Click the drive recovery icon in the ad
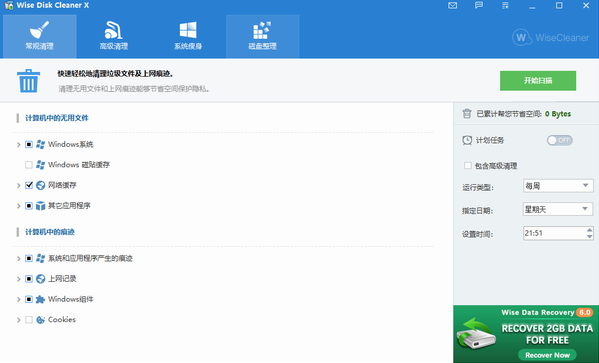The width and height of the screenshot is (599, 363). (x=476, y=333)
